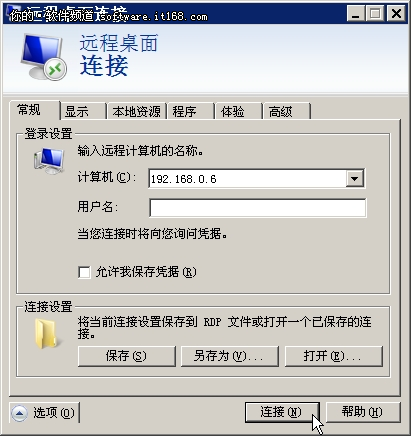Click the 打开 button
This screenshot has width=411, height=436.
pos(334,356)
